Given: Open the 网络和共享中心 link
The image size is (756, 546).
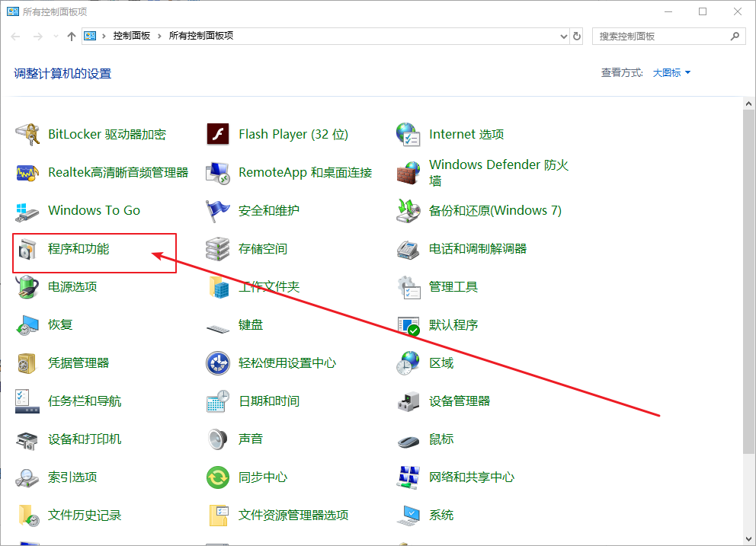Looking at the screenshot, I should (x=471, y=477).
